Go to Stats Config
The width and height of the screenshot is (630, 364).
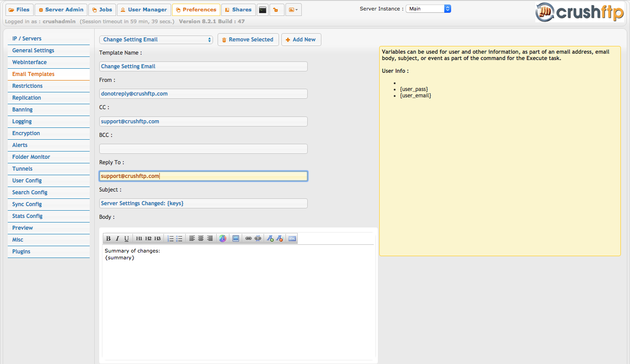pyautogui.click(x=49, y=216)
